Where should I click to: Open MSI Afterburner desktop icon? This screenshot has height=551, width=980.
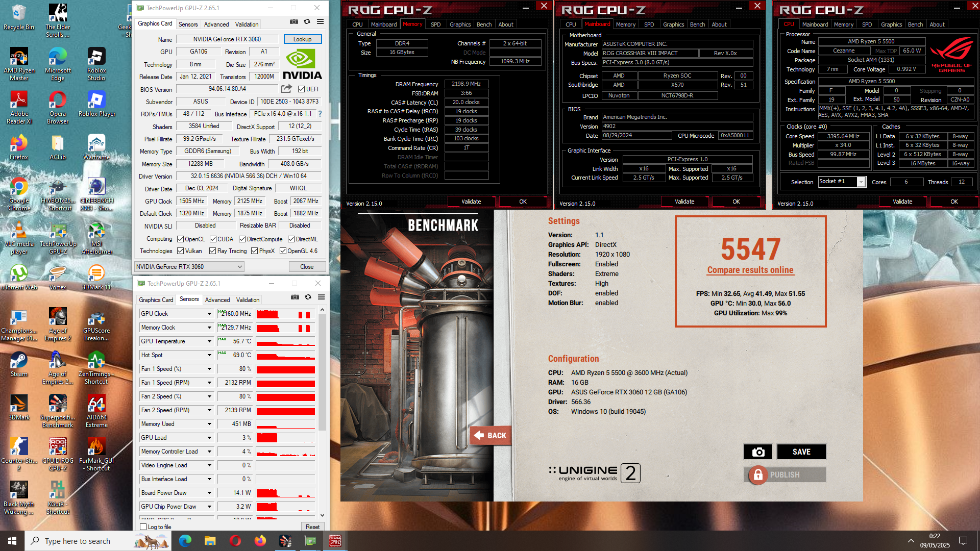click(x=96, y=237)
